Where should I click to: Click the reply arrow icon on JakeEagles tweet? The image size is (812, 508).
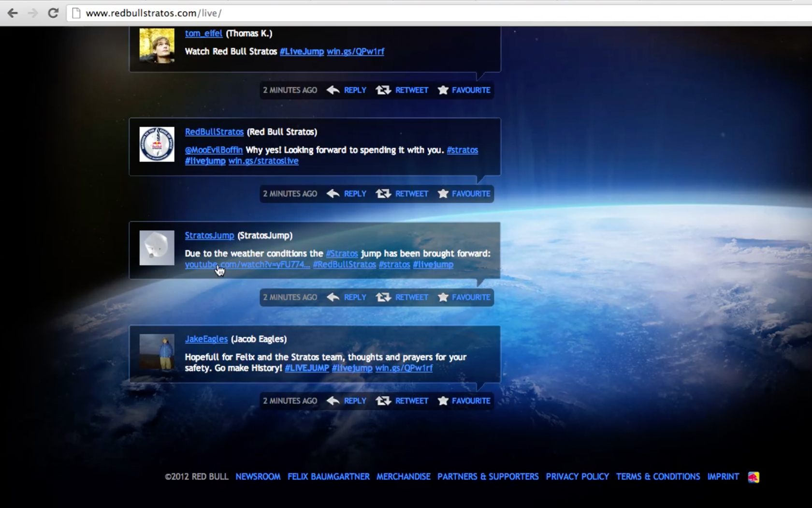tap(333, 401)
